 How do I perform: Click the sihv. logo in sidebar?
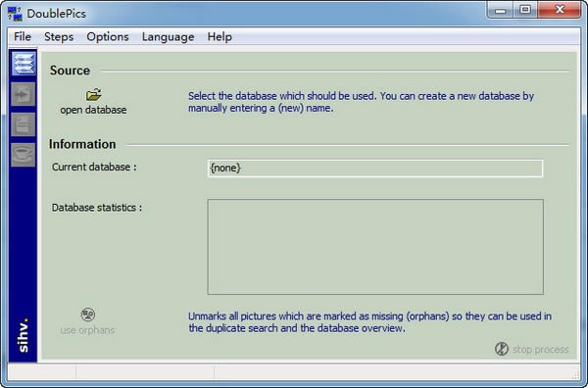(23, 335)
